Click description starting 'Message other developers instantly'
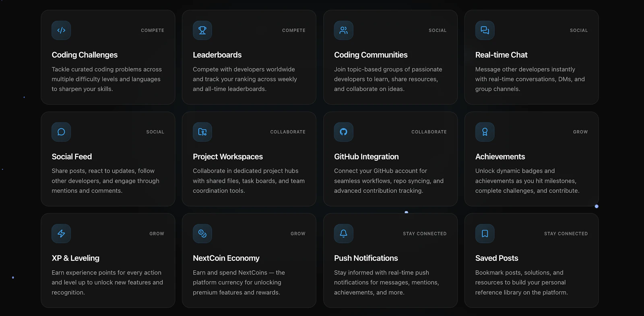 coord(530,79)
